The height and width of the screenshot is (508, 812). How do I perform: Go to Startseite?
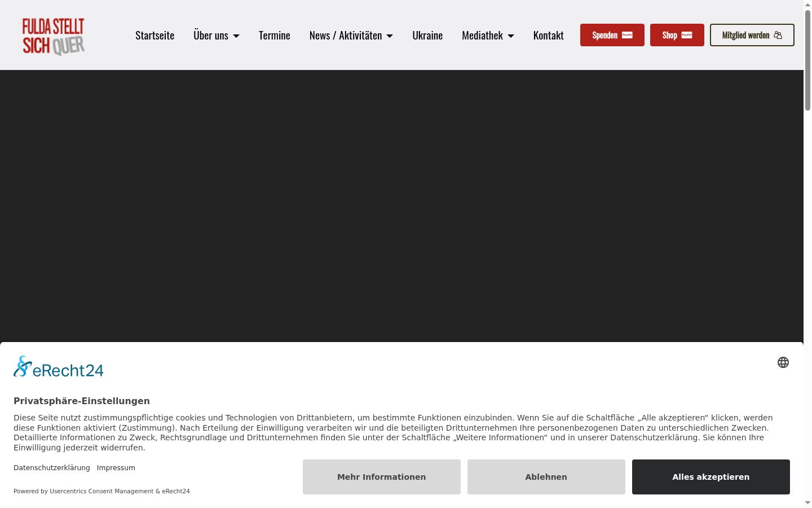click(x=155, y=35)
